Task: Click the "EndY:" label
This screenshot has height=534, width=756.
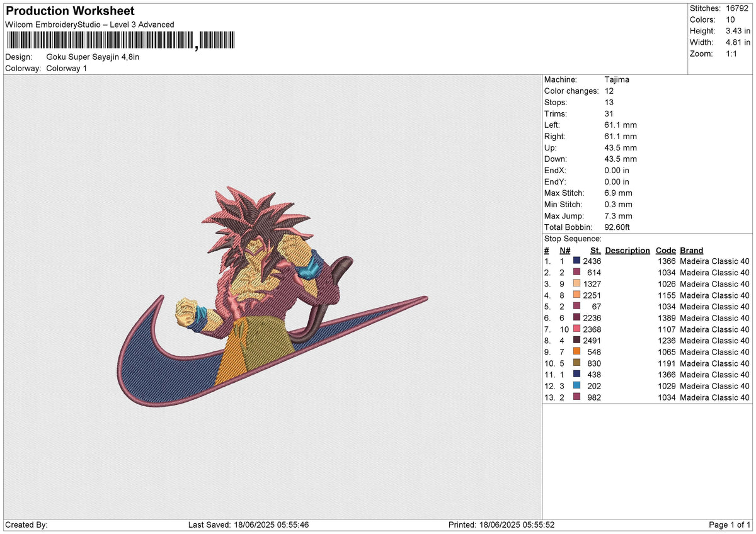Action: [556, 181]
